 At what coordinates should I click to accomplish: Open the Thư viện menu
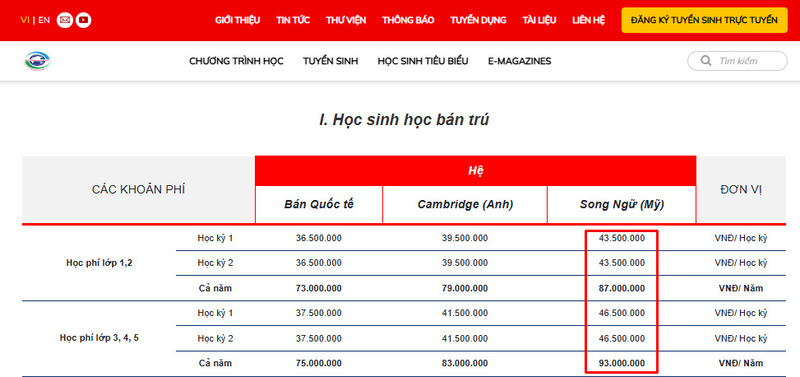pyautogui.click(x=346, y=20)
